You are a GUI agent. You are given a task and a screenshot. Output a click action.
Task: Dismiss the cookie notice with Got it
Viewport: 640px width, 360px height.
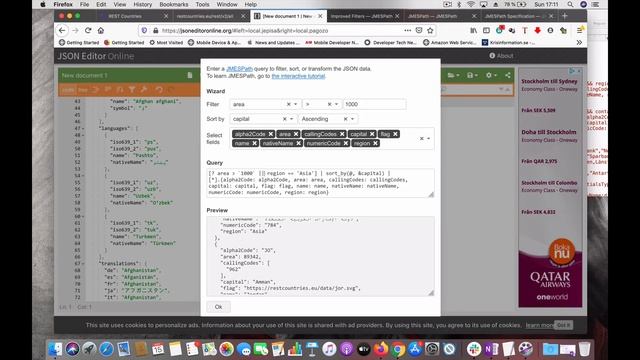pos(564,325)
